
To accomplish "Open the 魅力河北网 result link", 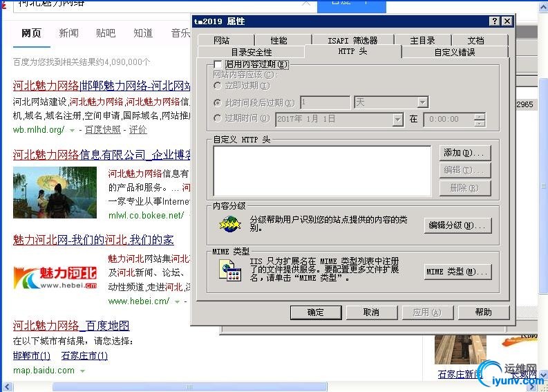I will (x=93, y=240).
